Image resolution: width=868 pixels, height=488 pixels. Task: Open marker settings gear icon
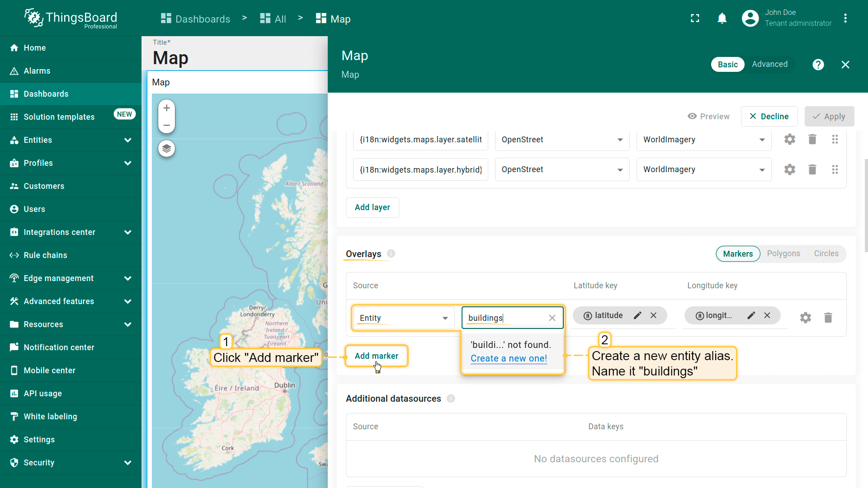(x=805, y=318)
